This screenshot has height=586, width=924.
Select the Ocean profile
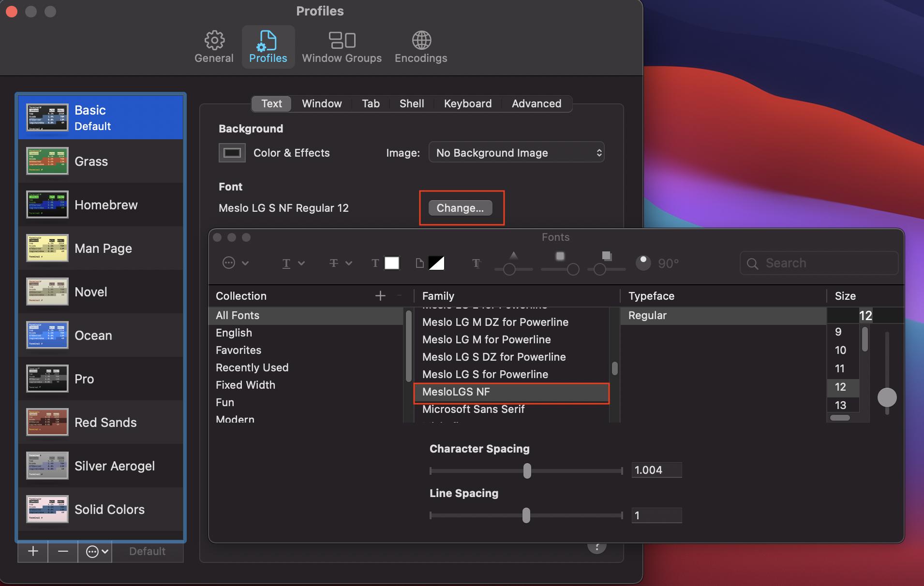point(101,335)
